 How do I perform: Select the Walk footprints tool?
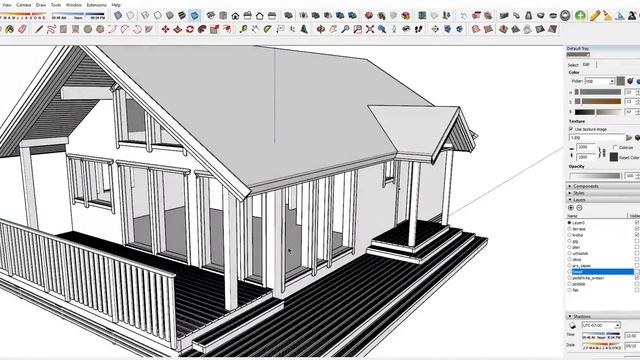(x=419, y=29)
